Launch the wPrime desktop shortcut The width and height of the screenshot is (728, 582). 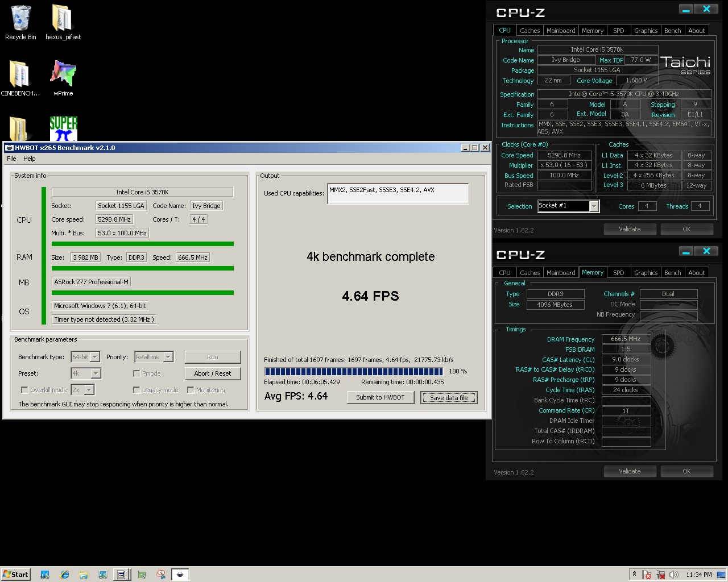click(x=63, y=78)
